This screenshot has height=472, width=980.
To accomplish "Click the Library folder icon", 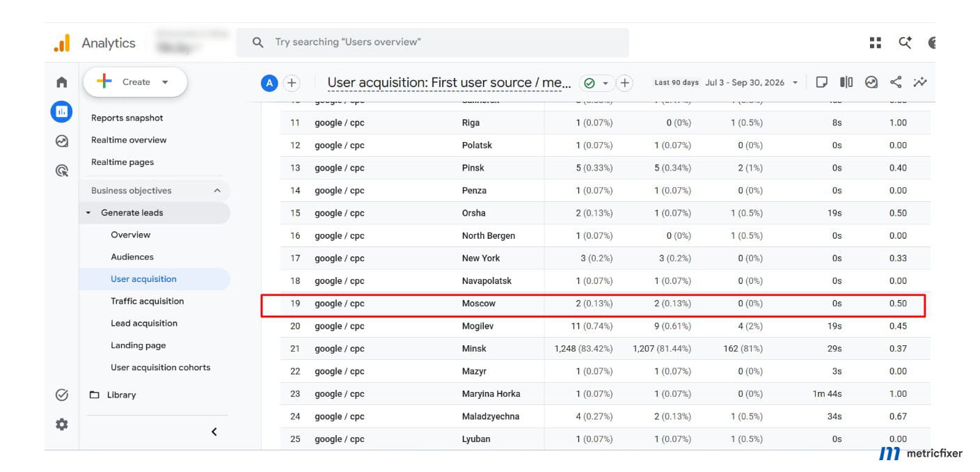I will coord(95,395).
